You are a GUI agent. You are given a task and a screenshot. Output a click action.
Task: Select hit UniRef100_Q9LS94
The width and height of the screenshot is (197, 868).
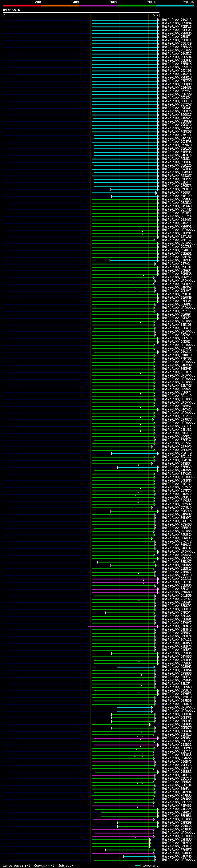[x=177, y=57]
